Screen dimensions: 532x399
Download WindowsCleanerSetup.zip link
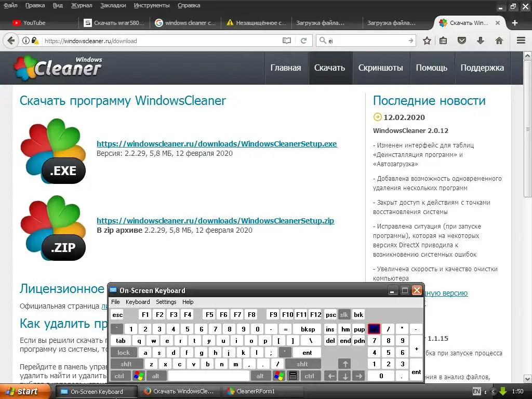[216, 220]
